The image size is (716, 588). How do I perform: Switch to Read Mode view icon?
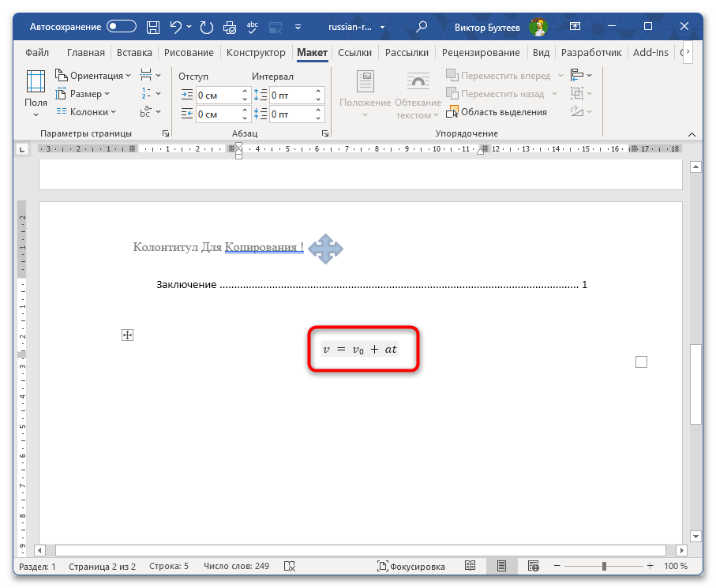[x=470, y=566]
